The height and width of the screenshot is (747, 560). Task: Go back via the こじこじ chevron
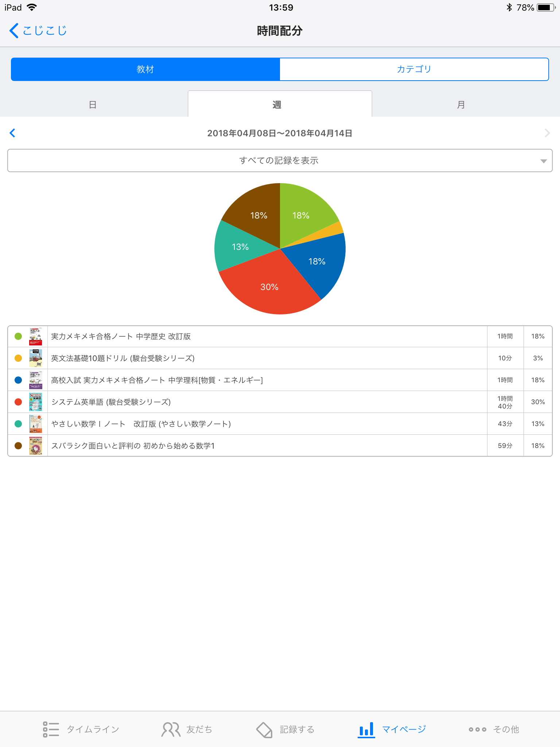pos(15,31)
